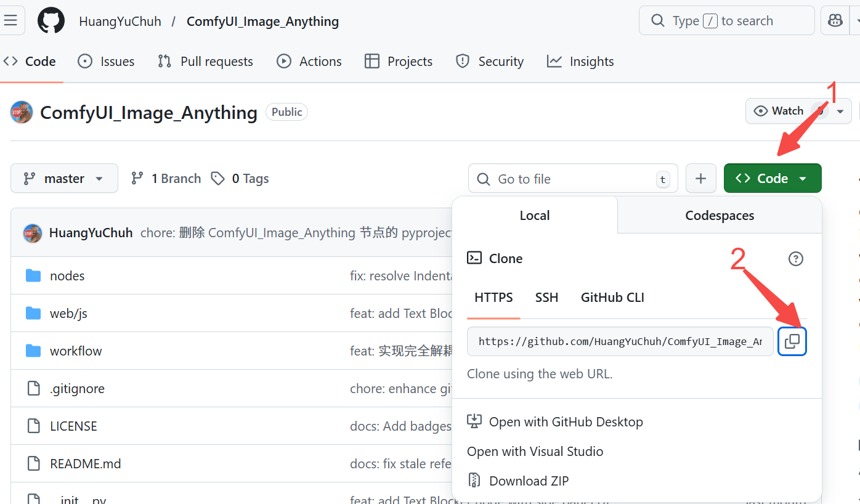Select the SSH clone option
The width and height of the screenshot is (860, 504).
pyautogui.click(x=546, y=298)
